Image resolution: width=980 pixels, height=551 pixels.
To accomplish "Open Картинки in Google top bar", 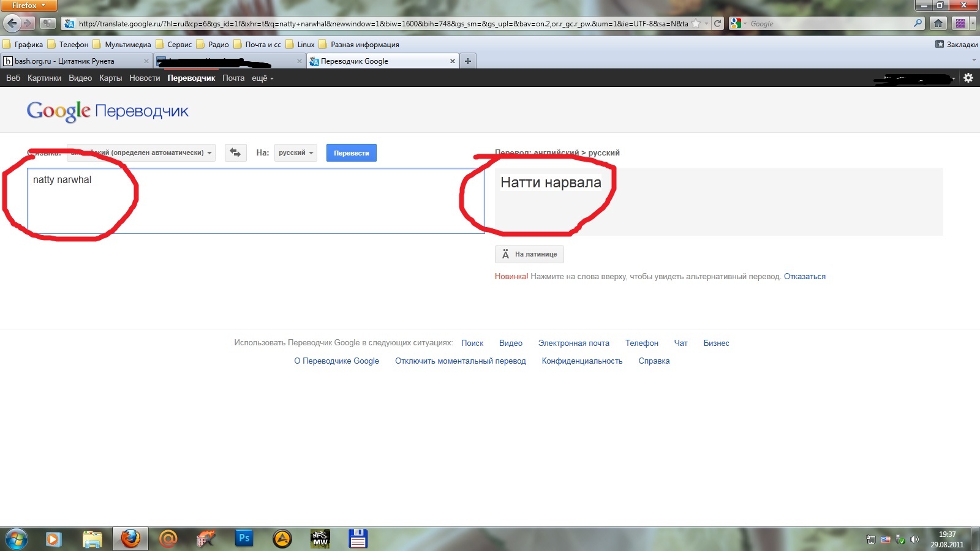I will (44, 78).
